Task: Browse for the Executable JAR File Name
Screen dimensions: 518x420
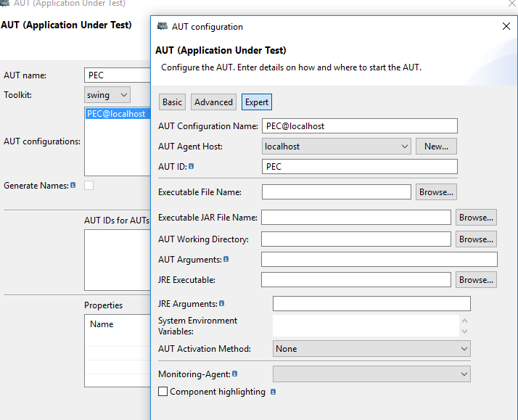Action: click(476, 218)
